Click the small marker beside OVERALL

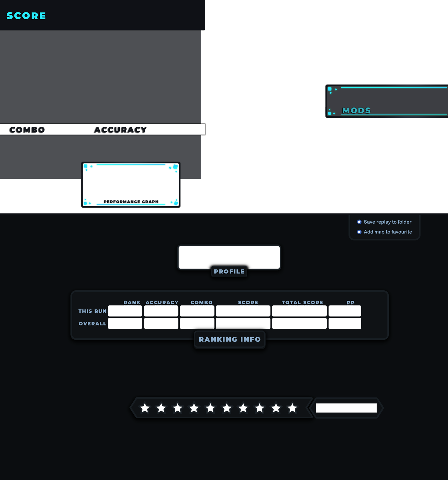coord(110,324)
